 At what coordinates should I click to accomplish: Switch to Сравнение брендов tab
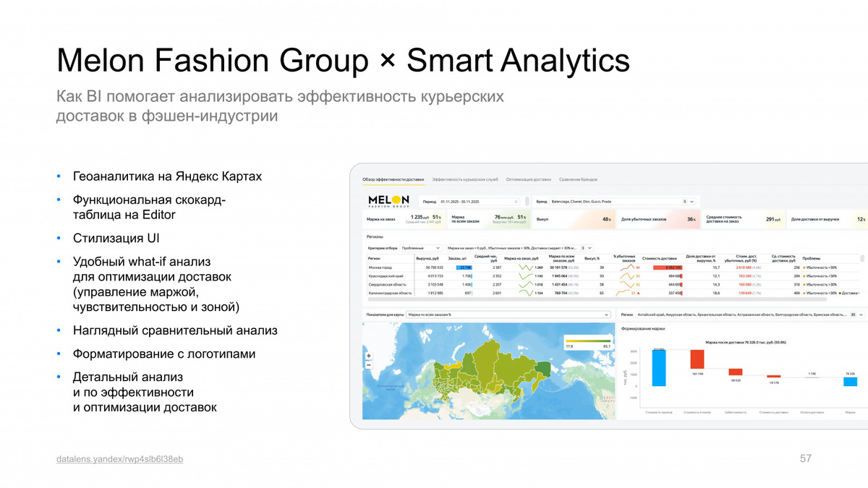point(578,179)
